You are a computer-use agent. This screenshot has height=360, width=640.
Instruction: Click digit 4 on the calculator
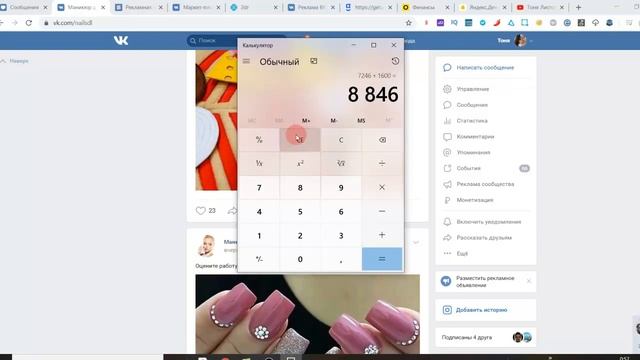tap(259, 212)
